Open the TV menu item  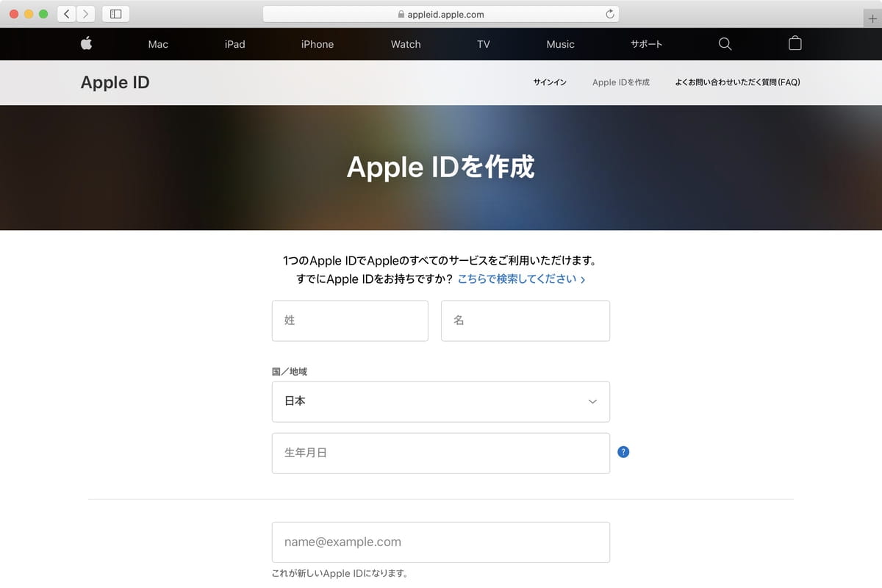point(484,44)
